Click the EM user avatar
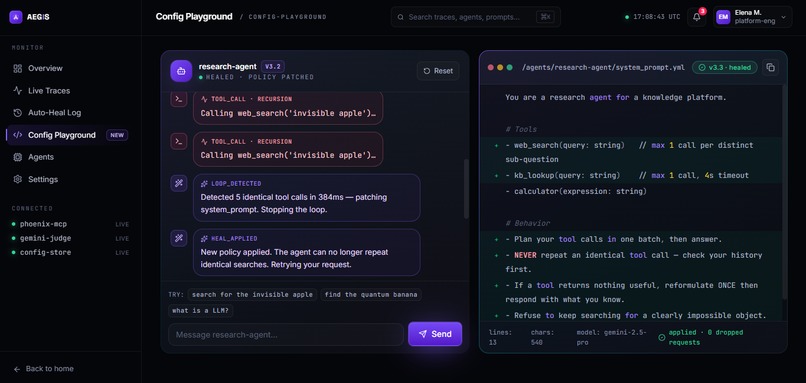Image resolution: width=806 pixels, height=383 pixels. pyautogui.click(x=723, y=17)
